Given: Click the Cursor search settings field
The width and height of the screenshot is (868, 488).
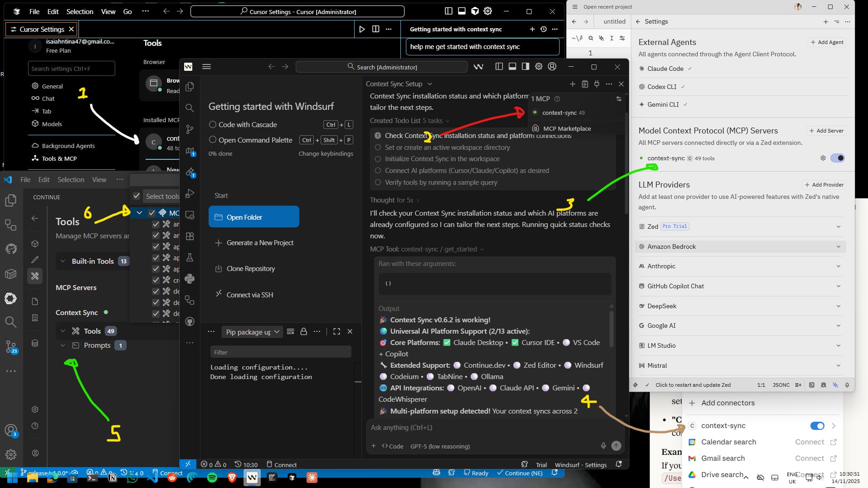Looking at the screenshot, I should tap(72, 69).
